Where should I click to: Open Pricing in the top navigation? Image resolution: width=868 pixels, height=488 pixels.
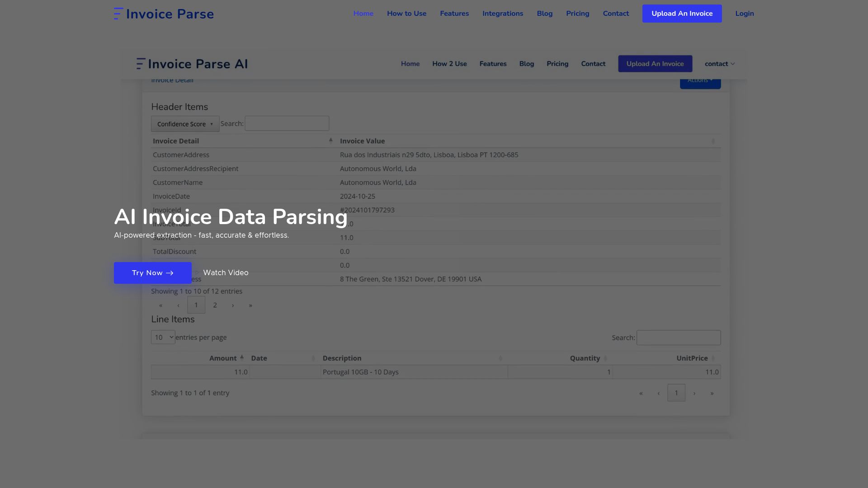point(578,14)
